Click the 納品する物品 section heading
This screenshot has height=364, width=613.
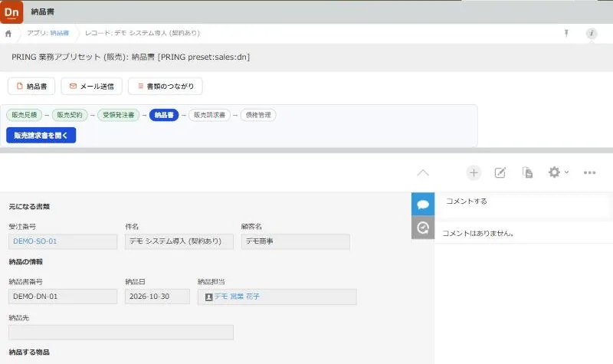(29, 353)
